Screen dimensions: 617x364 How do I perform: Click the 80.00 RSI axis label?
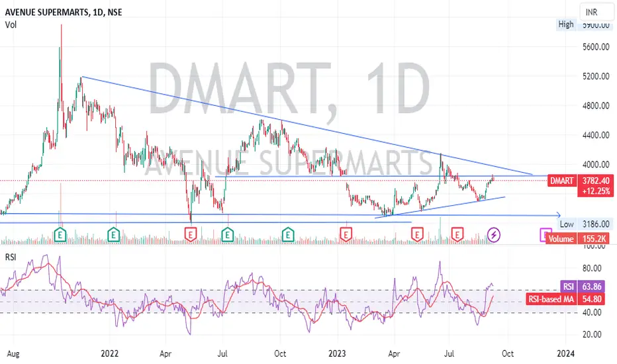(591, 269)
